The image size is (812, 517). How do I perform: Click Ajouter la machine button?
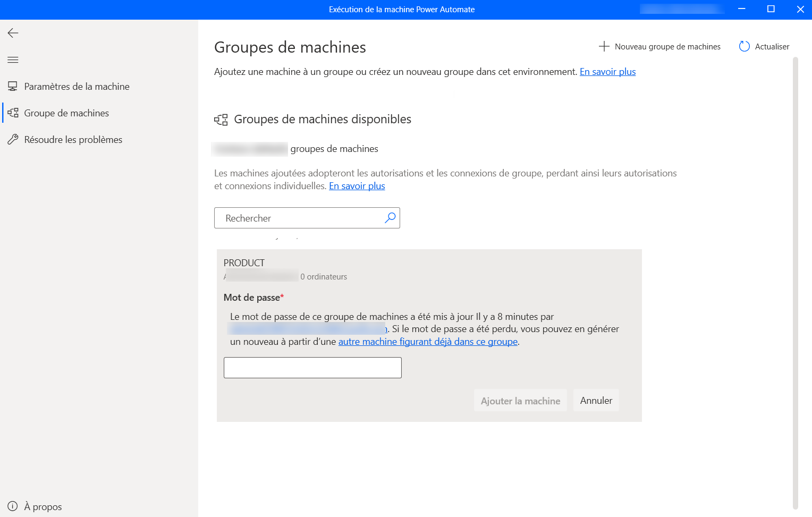[520, 401]
